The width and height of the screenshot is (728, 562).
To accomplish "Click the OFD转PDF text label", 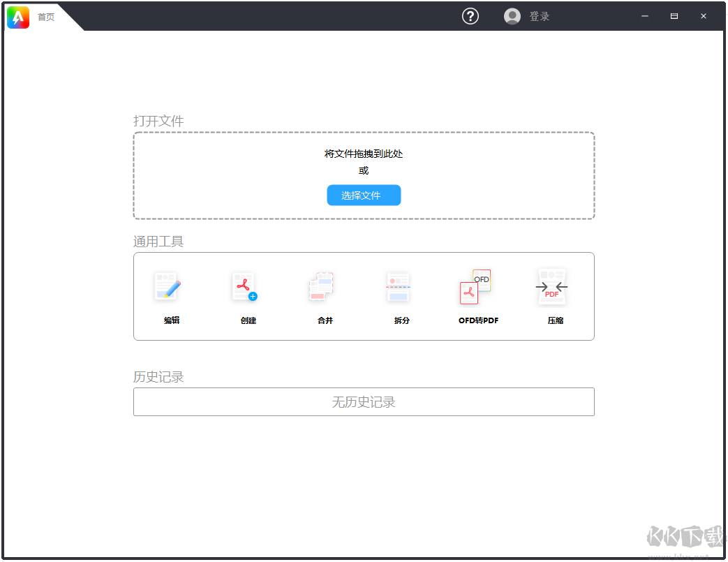I will [478, 320].
